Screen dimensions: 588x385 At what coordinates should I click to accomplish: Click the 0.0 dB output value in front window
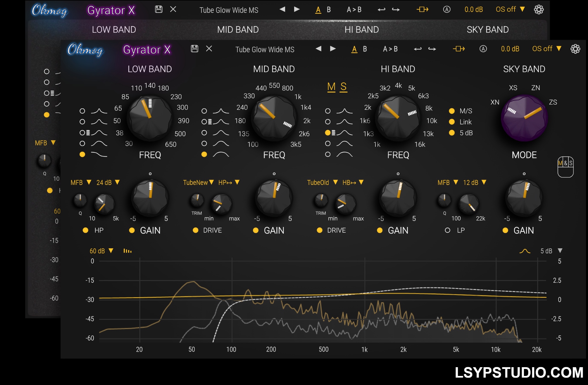[x=510, y=49]
